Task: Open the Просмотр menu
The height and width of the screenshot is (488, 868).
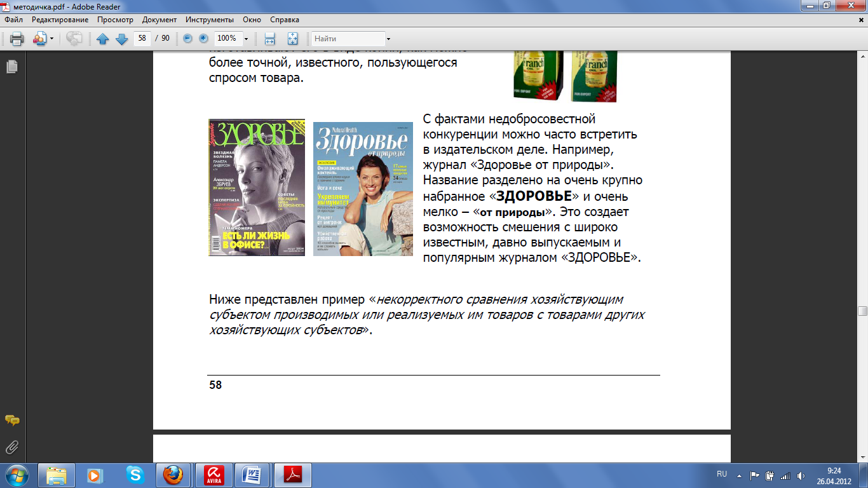Action: [x=115, y=20]
